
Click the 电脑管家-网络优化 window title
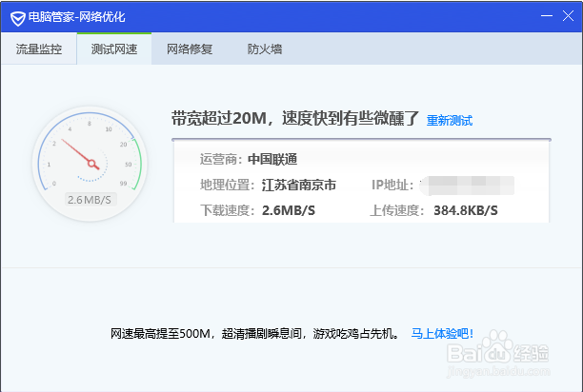[x=77, y=17]
